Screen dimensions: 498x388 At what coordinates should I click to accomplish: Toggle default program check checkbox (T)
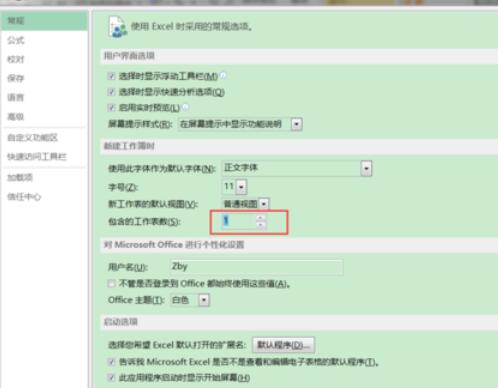tap(111, 362)
